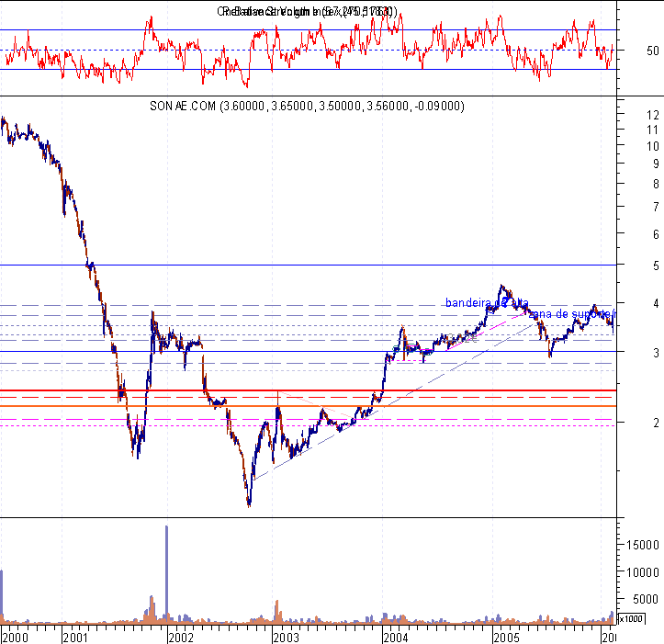664x644 pixels.
Task: Click price axis label 3
Action: click(x=656, y=353)
